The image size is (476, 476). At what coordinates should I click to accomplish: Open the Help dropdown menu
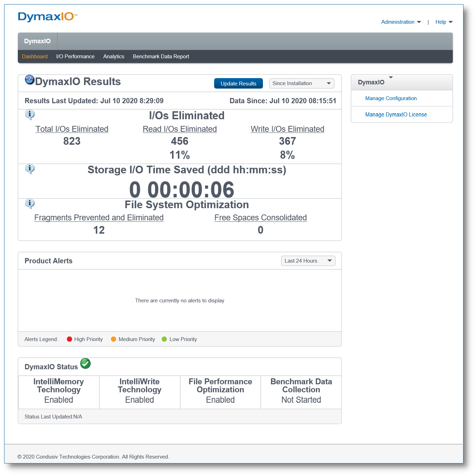(444, 22)
